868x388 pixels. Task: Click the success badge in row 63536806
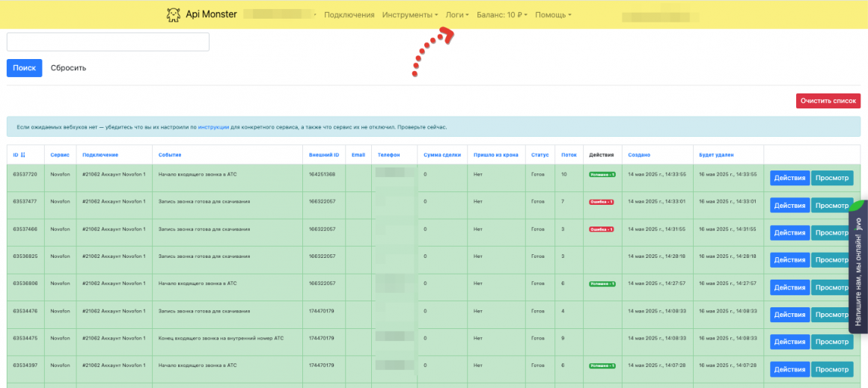click(x=601, y=283)
